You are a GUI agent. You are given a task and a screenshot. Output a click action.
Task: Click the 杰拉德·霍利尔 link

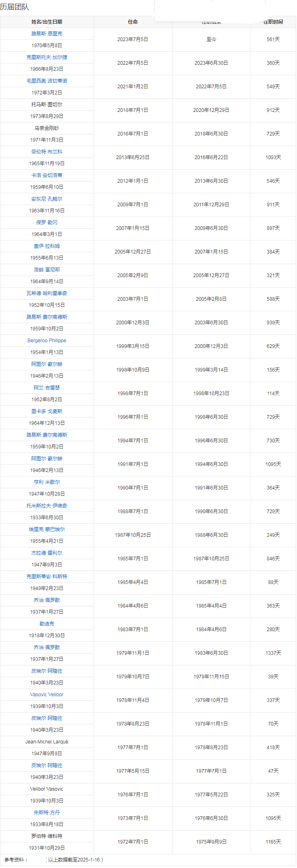pyautogui.click(x=47, y=553)
